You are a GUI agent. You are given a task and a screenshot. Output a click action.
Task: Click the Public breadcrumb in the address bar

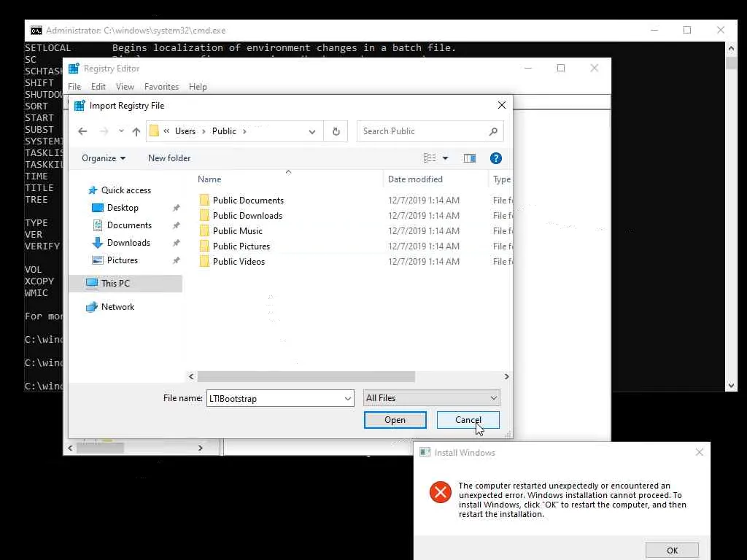224,131
